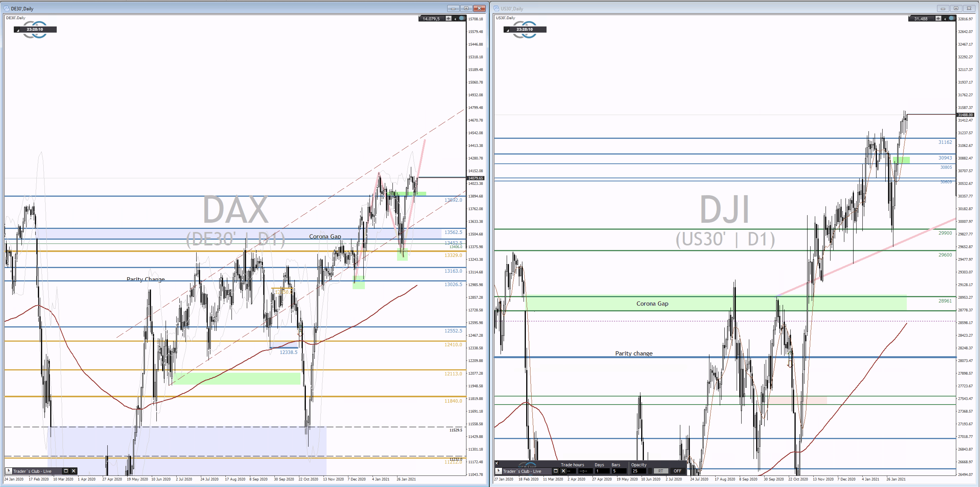Click 29600 level label in US30 chart
This screenshot has height=487, width=980.
pyautogui.click(x=945, y=255)
